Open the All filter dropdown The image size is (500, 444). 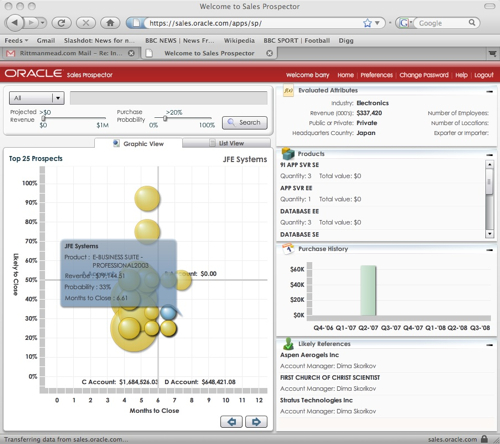tap(37, 98)
